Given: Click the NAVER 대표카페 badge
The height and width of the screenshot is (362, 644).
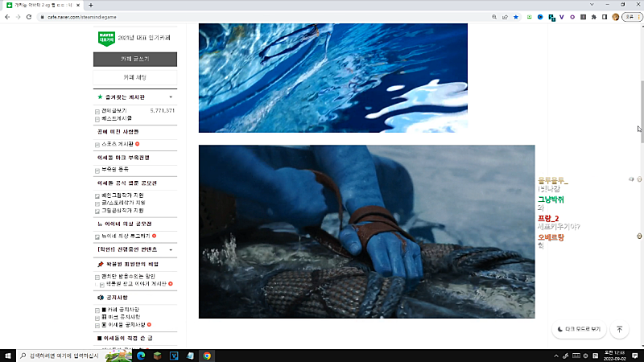Looking at the screenshot, I should (106, 38).
